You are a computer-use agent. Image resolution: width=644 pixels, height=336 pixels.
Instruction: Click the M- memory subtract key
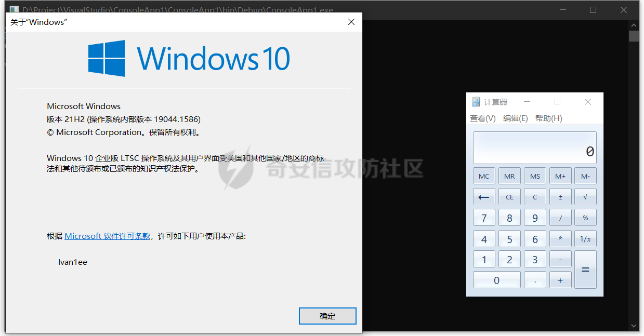pos(585,176)
